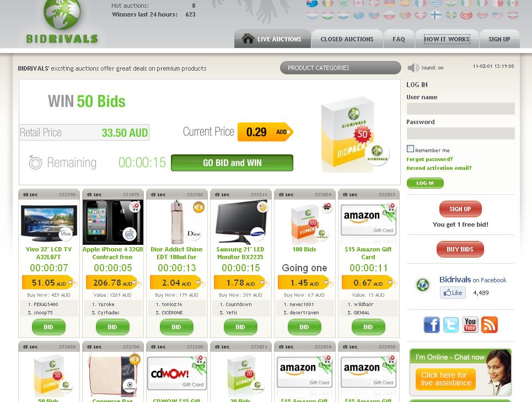Open the Twitter social icon

[451, 325]
